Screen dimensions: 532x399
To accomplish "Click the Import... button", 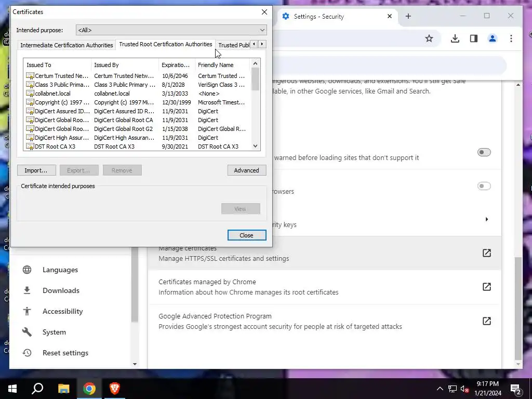I will (x=36, y=170).
